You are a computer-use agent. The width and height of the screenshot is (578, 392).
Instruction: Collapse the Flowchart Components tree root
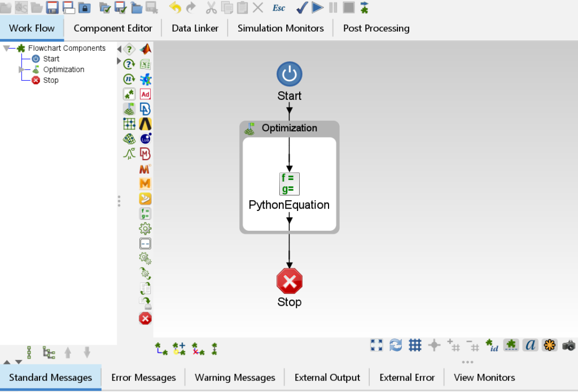tap(7, 49)
